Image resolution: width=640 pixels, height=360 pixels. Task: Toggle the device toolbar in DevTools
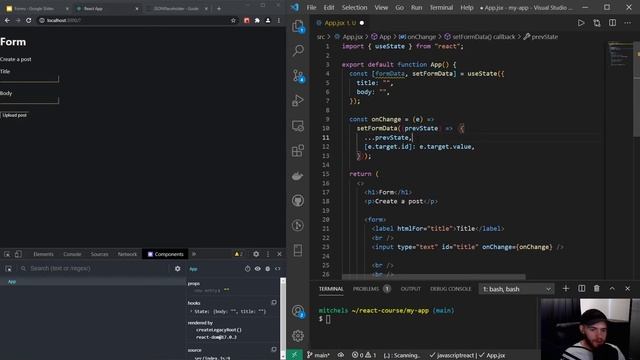[x=18, y=254]
